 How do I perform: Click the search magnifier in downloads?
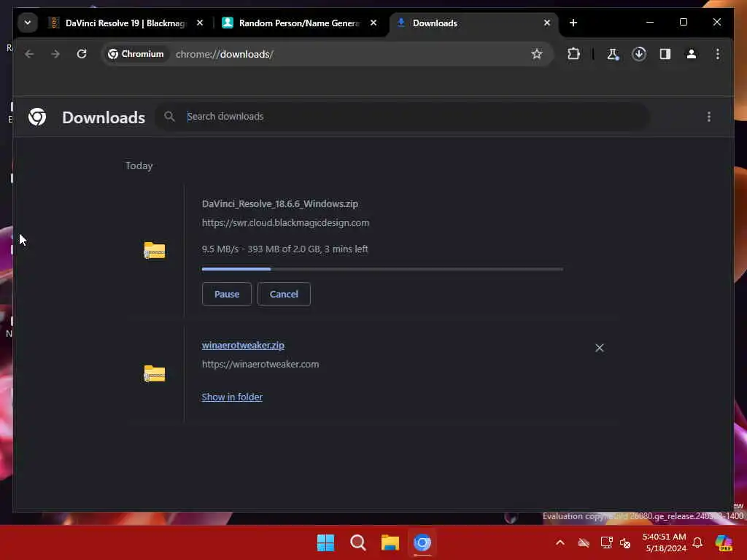coord(169,117)
